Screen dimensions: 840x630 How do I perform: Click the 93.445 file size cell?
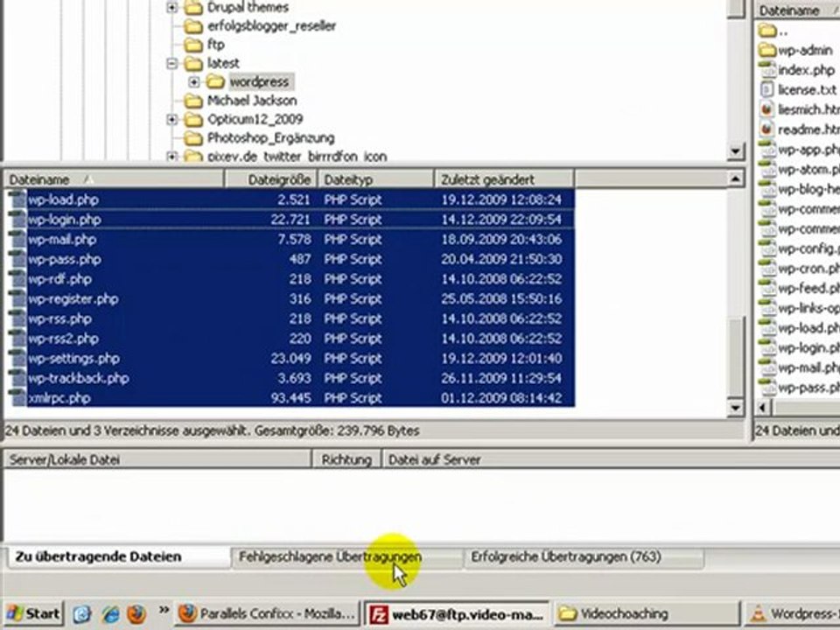click(290, 398)
